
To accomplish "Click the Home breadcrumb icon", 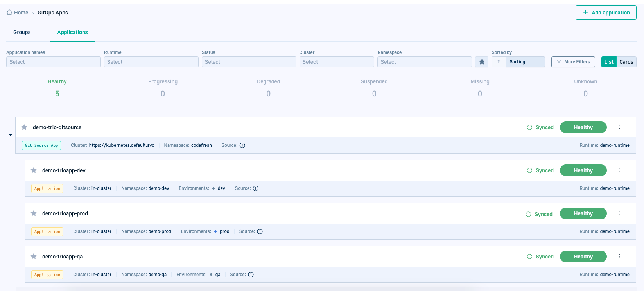I will coord(9,13).
